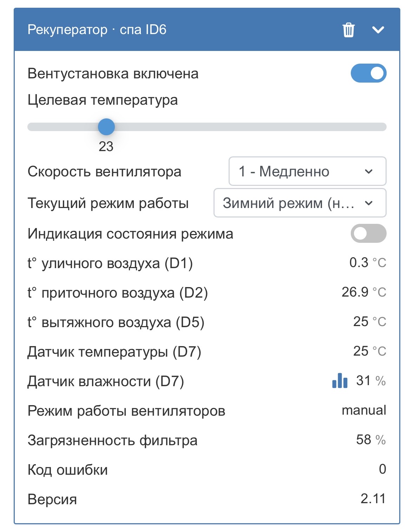Enable Индикация состояния режима toggle
414x532 pixels.
pyautogui.click(x=368, y=233)
